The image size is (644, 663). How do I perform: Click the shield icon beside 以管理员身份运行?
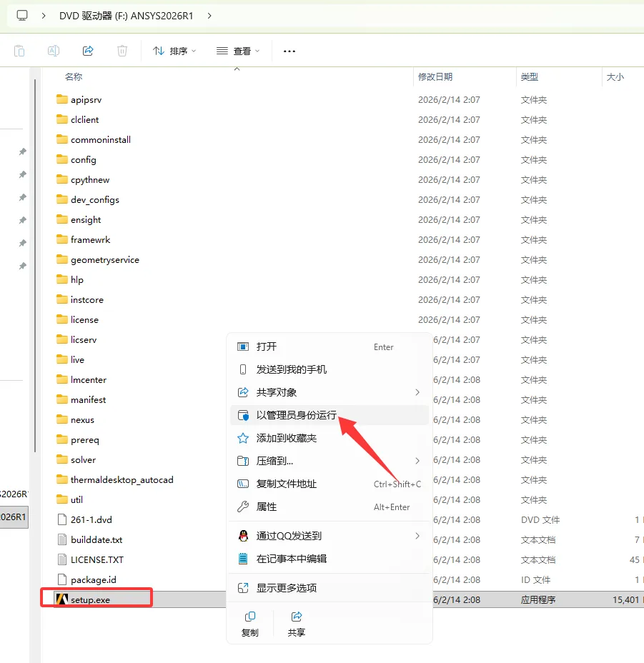[x=243, y=415]
